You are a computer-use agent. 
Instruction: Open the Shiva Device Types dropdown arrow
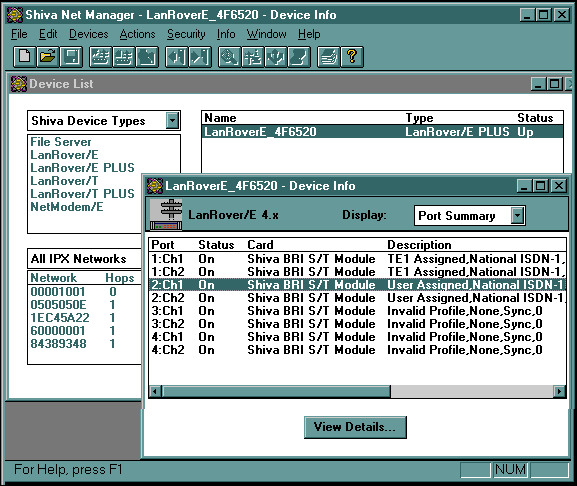[x=172, y=120]
